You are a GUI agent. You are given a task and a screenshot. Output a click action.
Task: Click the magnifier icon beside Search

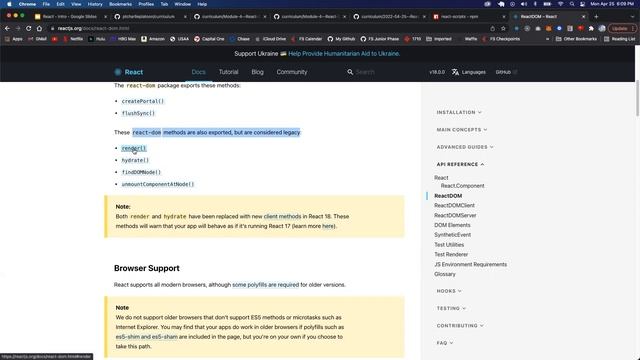[x=350, y=72]
